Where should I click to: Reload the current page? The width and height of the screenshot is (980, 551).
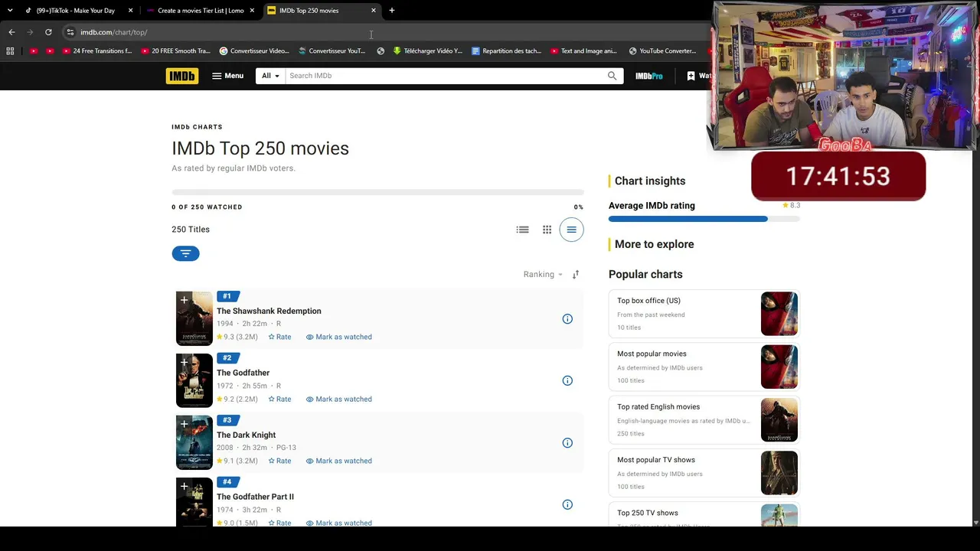pyautogui.click(x=48, y=32)
